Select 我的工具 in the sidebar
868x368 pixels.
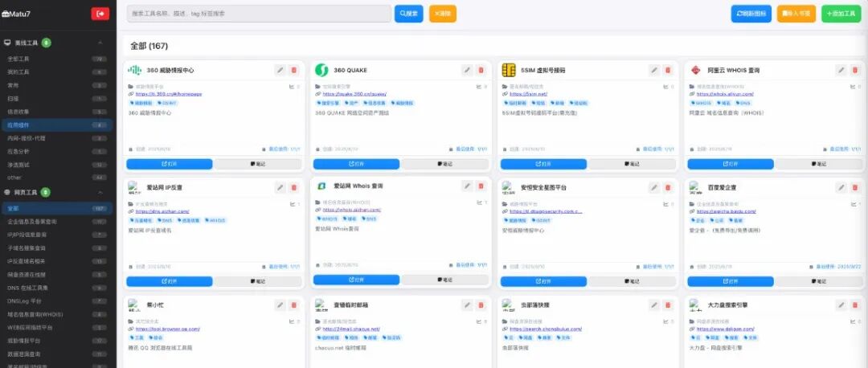pyautogui.click(x=57, y=72)
